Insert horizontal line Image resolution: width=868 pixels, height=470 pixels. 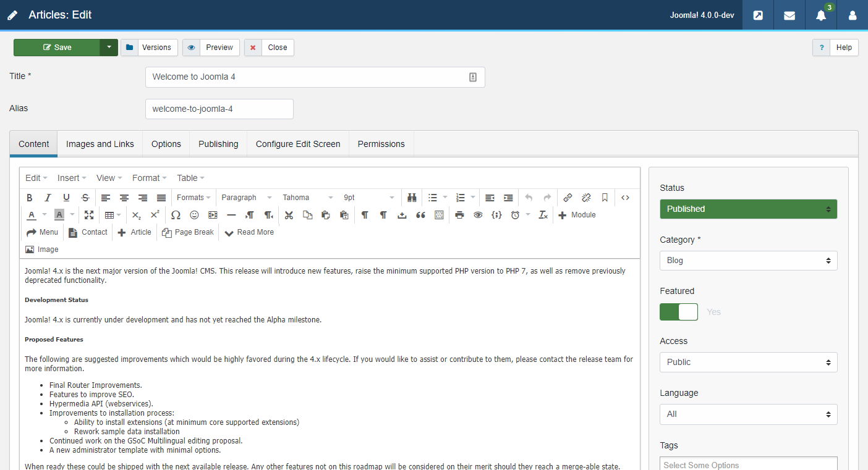231,215
